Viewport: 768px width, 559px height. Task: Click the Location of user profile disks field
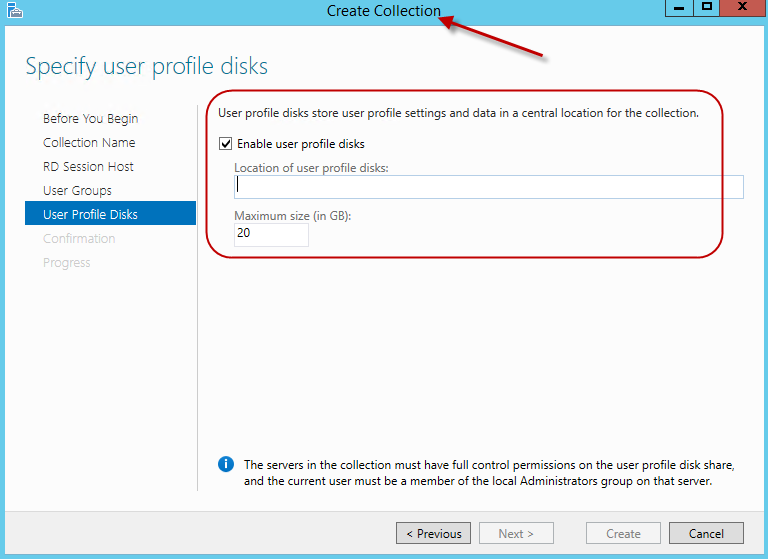[488, 187]
